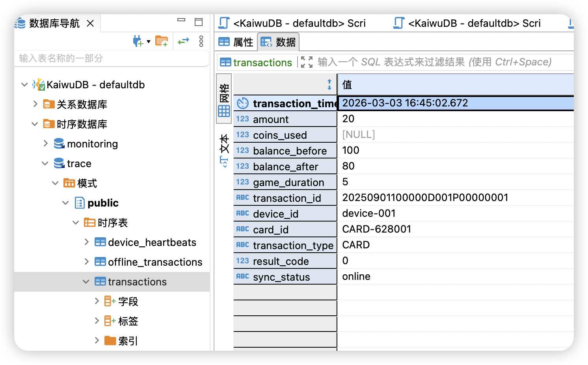Image resolution: width=588 pixels, height=365 pixels.
Task: Click the new folder icon in navigator
Action: click(162, 41)
